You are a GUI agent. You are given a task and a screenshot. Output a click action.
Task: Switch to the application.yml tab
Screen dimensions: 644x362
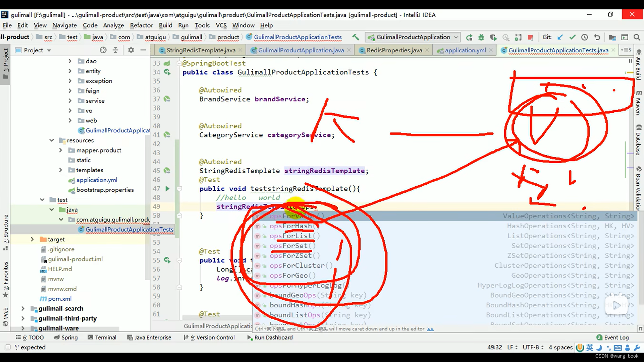(465, 50)
